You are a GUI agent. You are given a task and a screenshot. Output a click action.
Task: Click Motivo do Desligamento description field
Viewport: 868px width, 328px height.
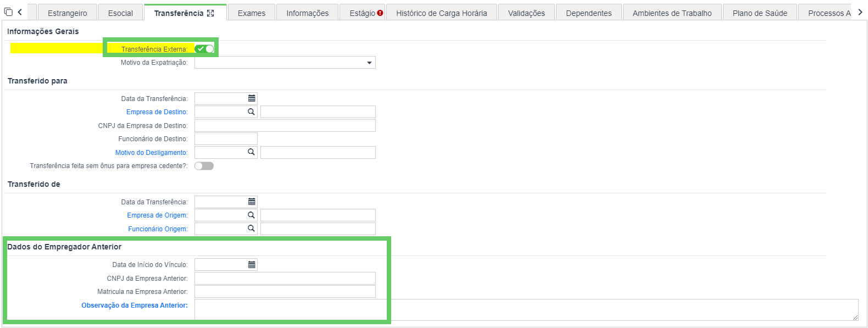click(x=318, y=152)
